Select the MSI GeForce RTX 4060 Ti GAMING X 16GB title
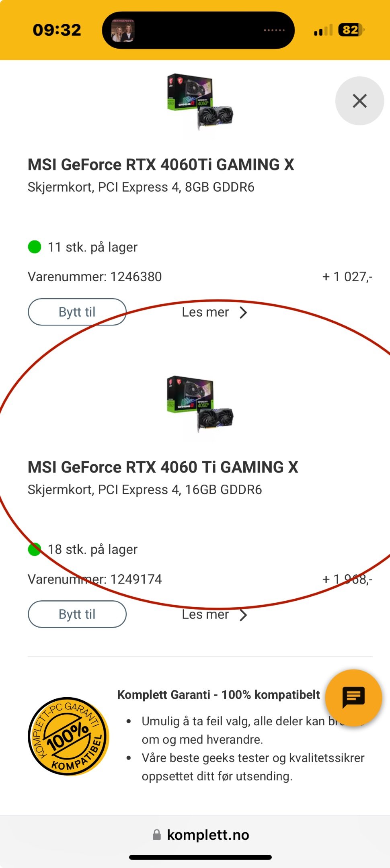 (163, 467)
